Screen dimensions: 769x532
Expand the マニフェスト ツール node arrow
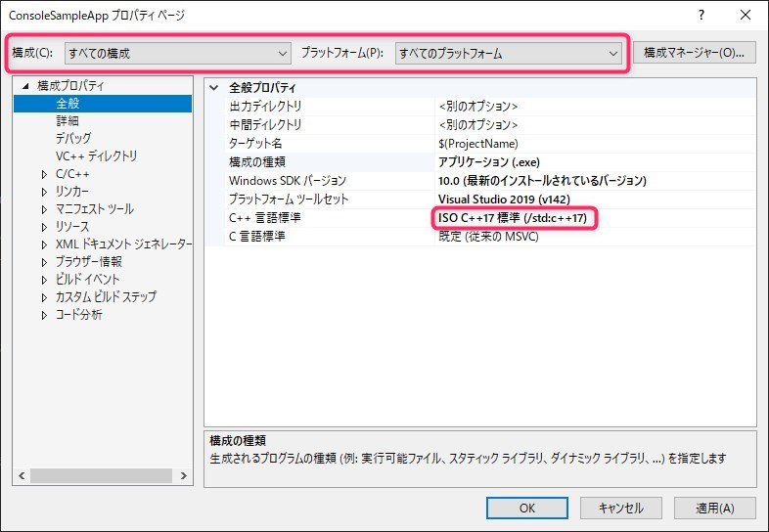pyautogui.click(x=44, y=209)
